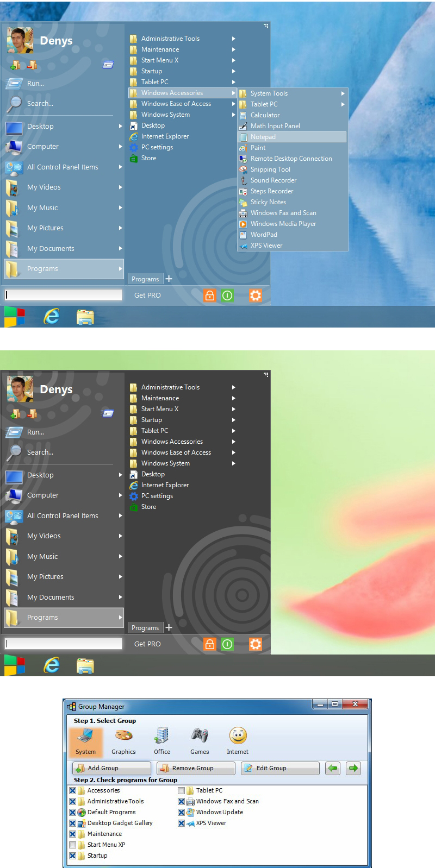Click the remove-folder icon under Denys in blue menu
The image size is (435, 868).
click(32, 65)
